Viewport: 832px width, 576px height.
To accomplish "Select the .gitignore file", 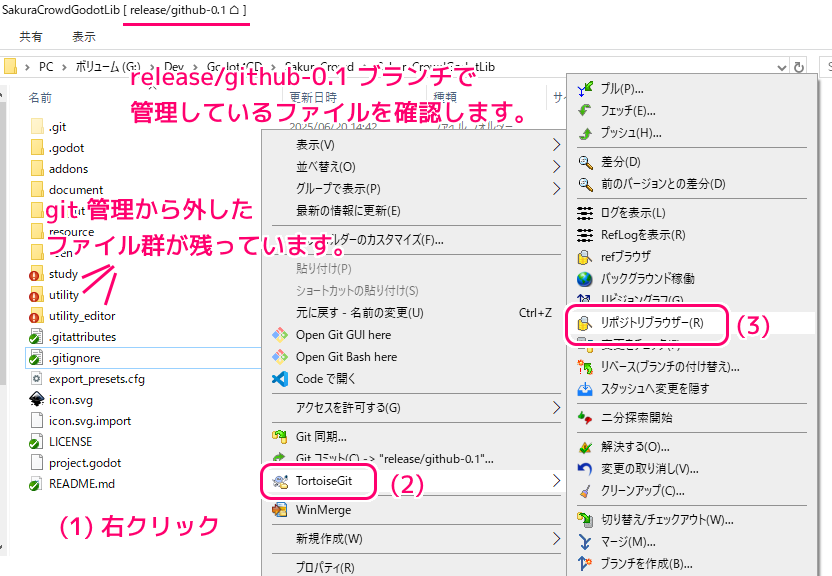I will [74, 358].
